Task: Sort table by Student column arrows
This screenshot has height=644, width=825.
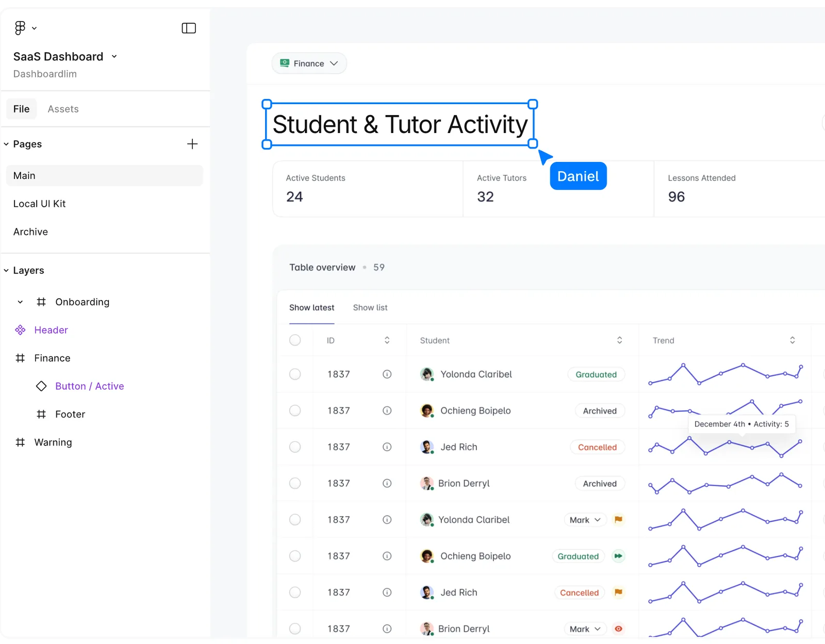Action: click(619, 340)
